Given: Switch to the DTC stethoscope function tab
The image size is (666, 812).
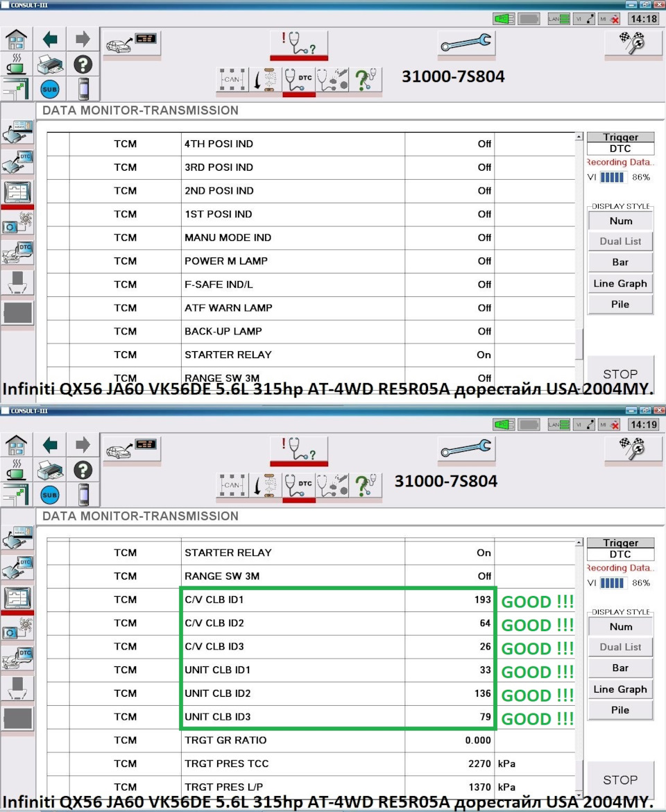Looking at the screenshot, I should pos(298,79).
